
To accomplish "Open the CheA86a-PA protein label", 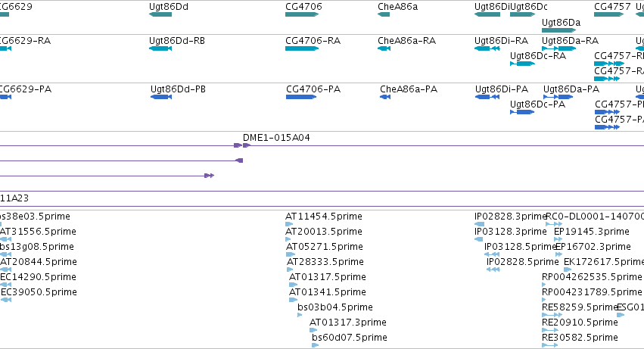I will pos(409,89).
